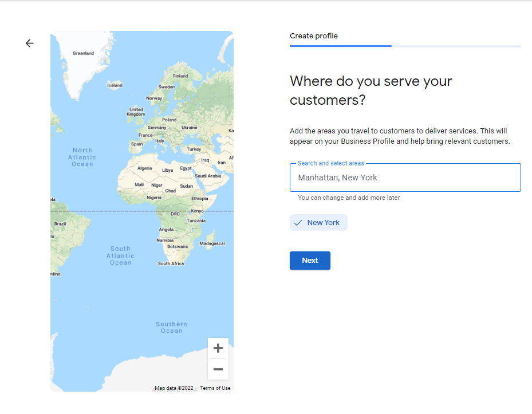Zoom out on the map
Image resolution: width=532 pixels, height=414 pixels.
click(218, 369)
